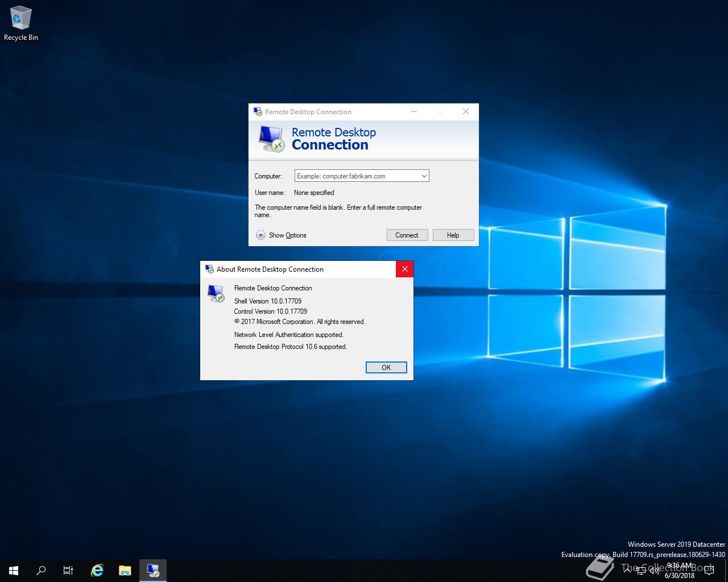
Task: Open File Explorer from taskbar
Action: [x=125, y=571]
